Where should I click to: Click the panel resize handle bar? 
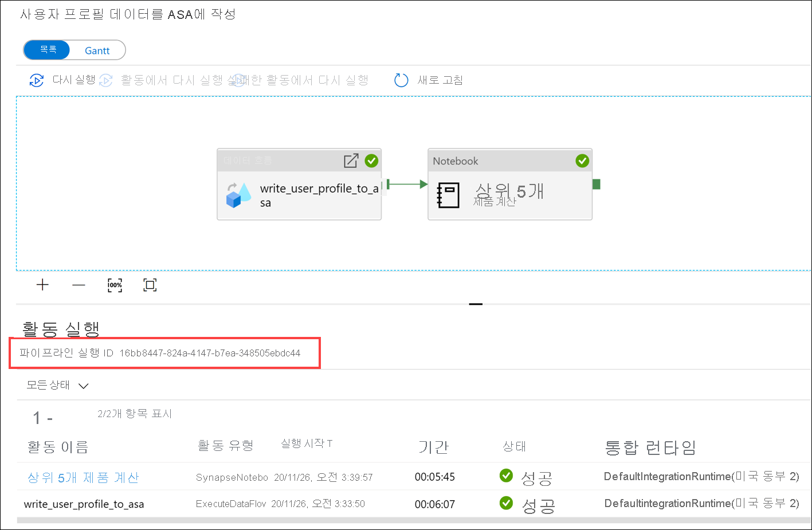click(476, 304)
